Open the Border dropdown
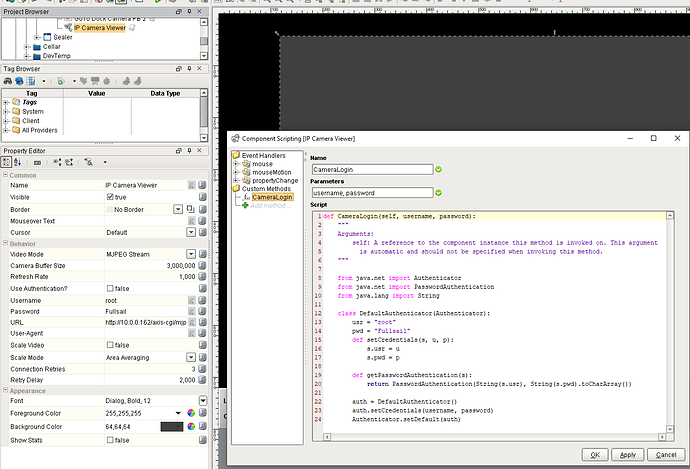 point(178,209)
